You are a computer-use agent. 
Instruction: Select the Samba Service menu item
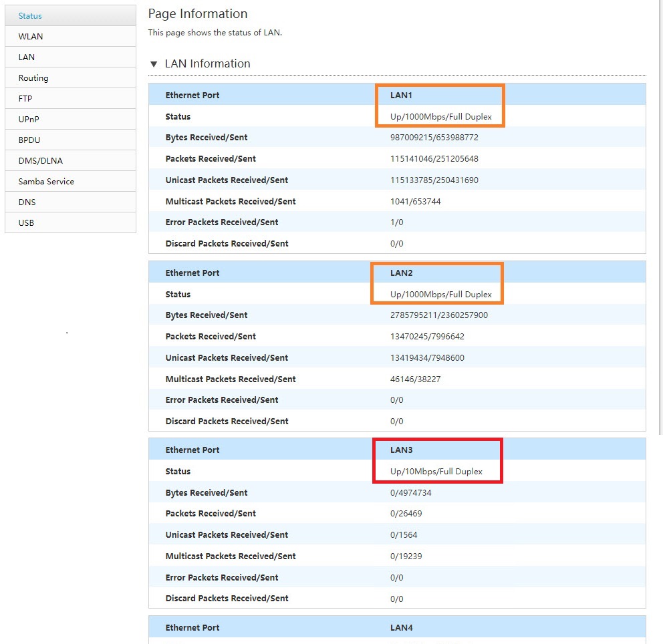[71, 181]
